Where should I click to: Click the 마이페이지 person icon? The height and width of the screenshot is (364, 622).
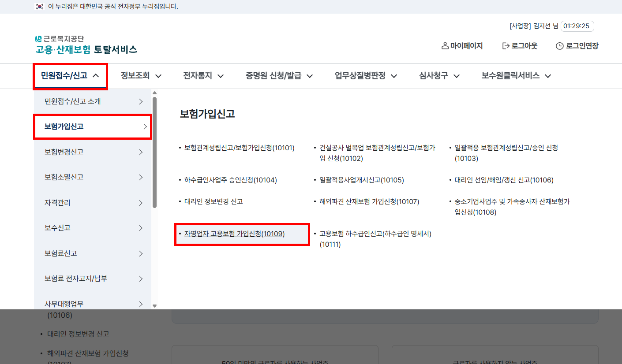click(445, 46)
